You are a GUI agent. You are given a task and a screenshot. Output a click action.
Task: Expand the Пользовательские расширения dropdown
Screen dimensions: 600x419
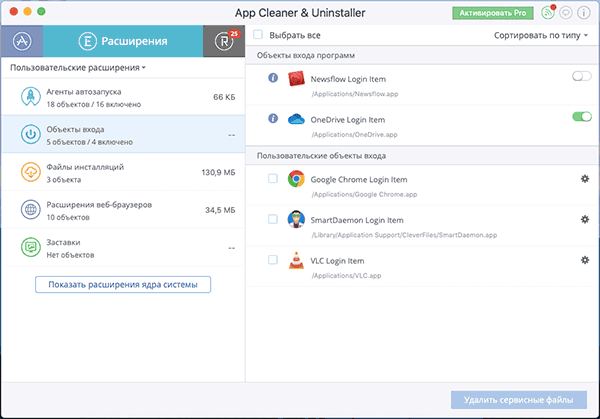point(78,68)
